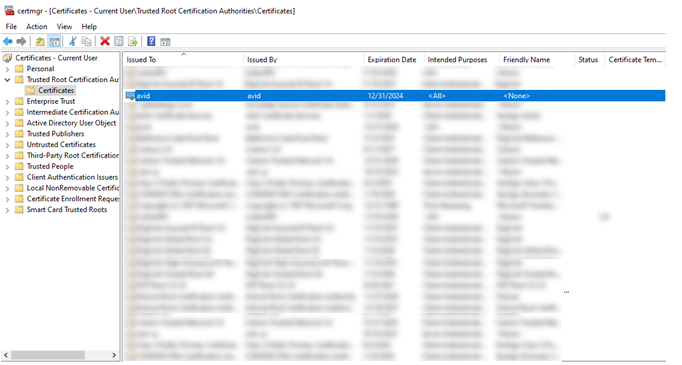
Task: Expand the Certificate Enrollment Requests node
Action: click(7, 199)
